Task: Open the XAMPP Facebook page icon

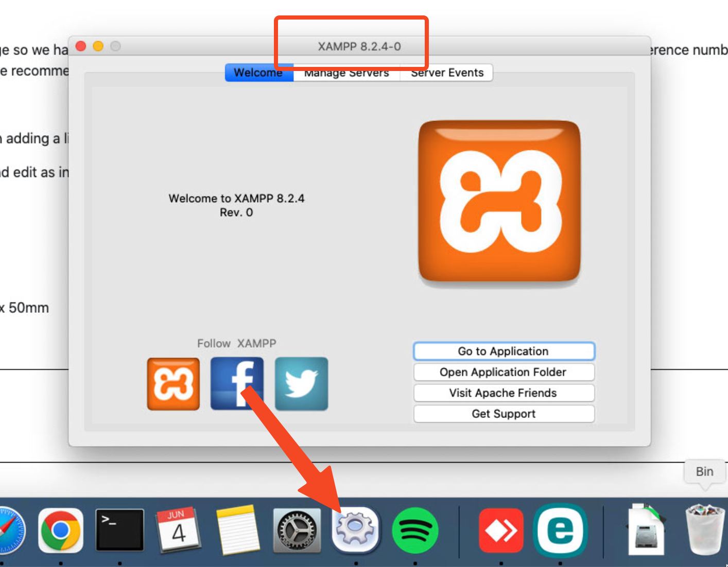Action: 237,384
